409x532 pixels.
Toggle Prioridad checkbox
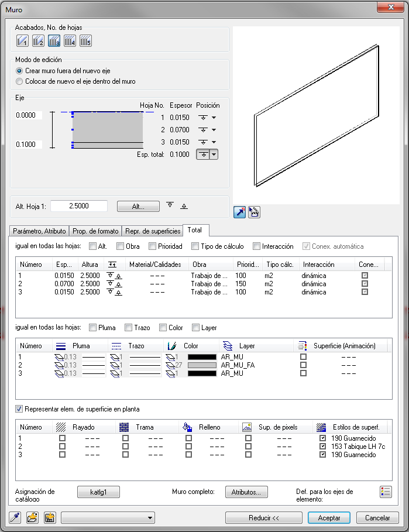(x=152, y=246)
